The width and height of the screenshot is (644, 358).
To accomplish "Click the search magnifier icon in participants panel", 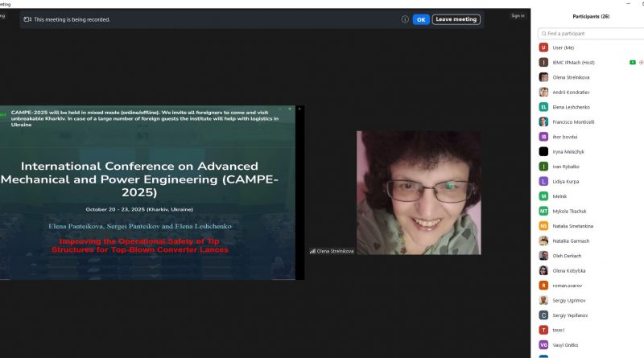I will coord(543,34).
